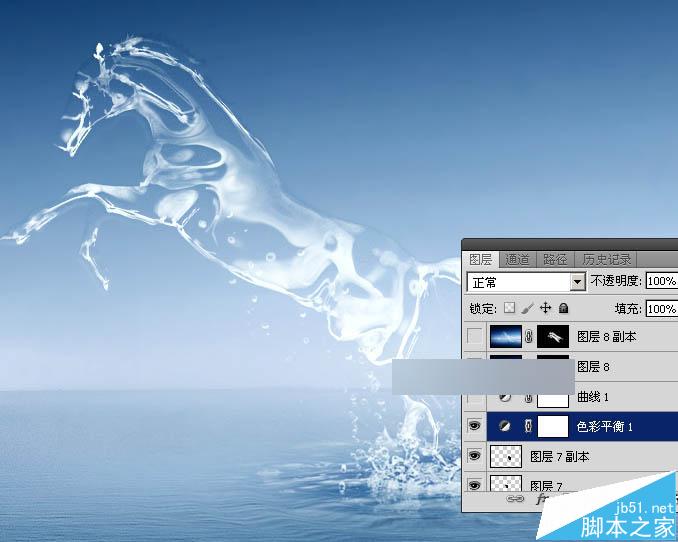Screen dimensions: 678x542
Task: Click the 图层 8 副本 mask thumbnail
Action: point(553,337)
